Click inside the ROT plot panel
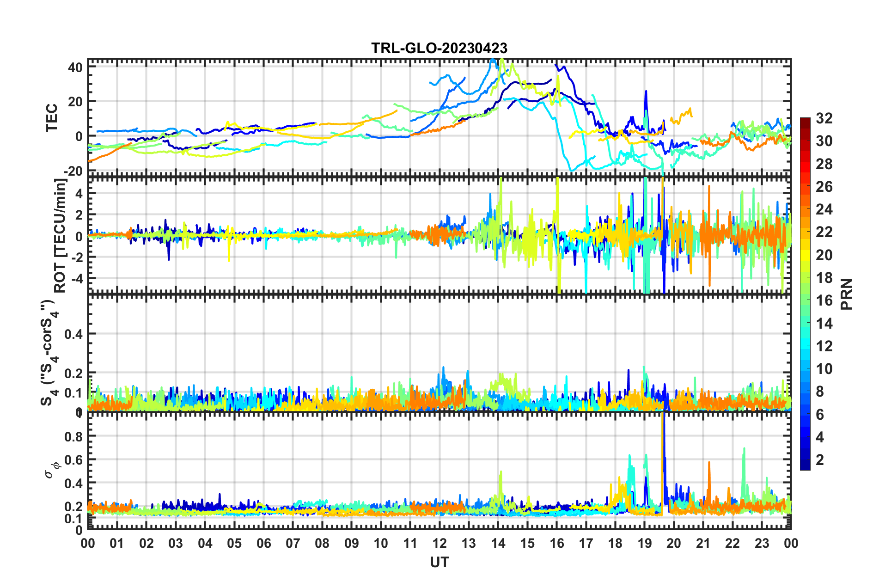 click(x=439, y=235)
